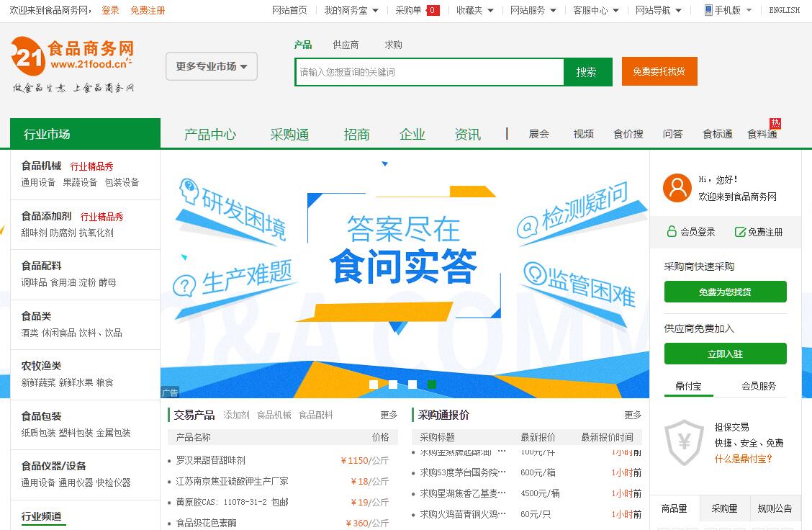This screenshot has height=530, width=812.
Task: Click the orange 免费委托找货 button
Action: click(x=659, y=72)
